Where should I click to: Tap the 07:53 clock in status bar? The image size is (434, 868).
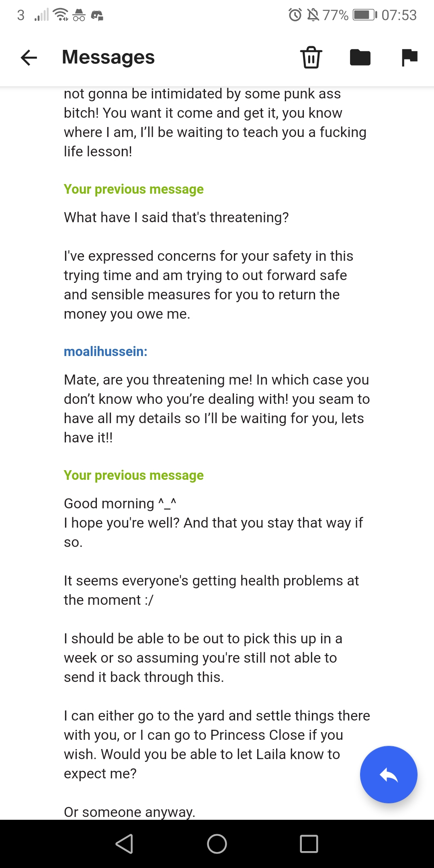(399, 15)
